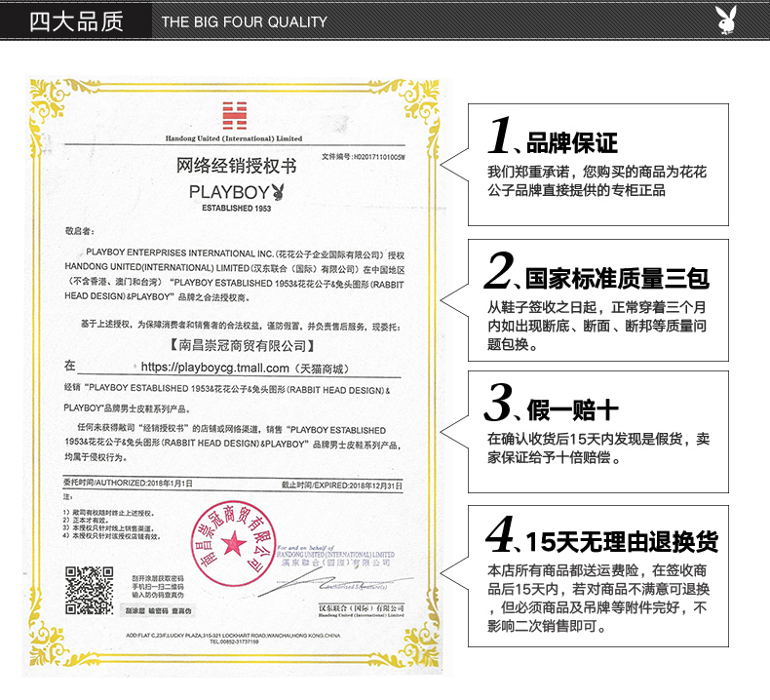Click paragraph starting '任何未获得敝司'

tap(233, 444)
